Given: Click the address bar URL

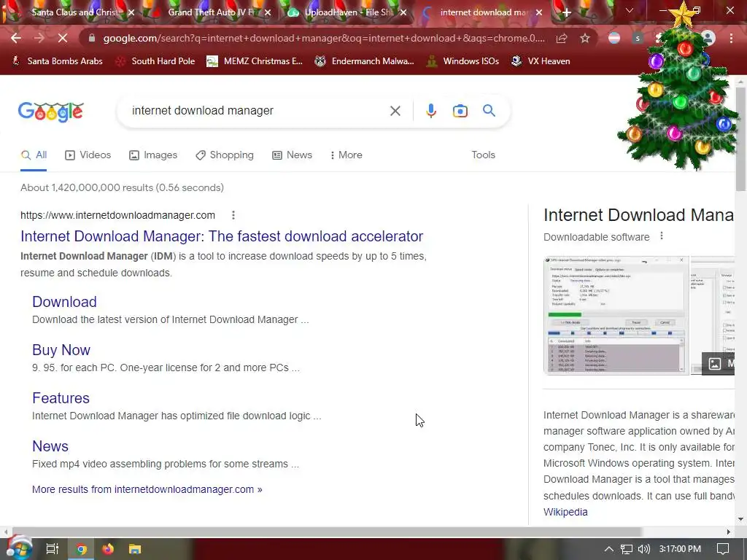Looking at the screenshot, I should (x=324, y=38).
